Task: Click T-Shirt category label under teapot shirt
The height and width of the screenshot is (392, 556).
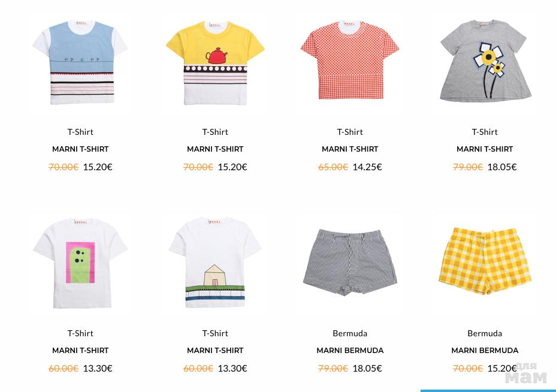Action: tap(215, 132)
